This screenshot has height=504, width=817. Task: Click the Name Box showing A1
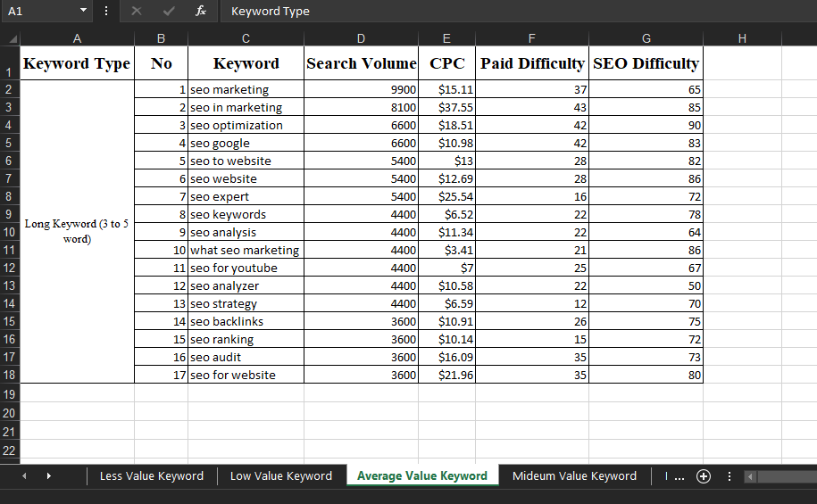click(38, 12)
